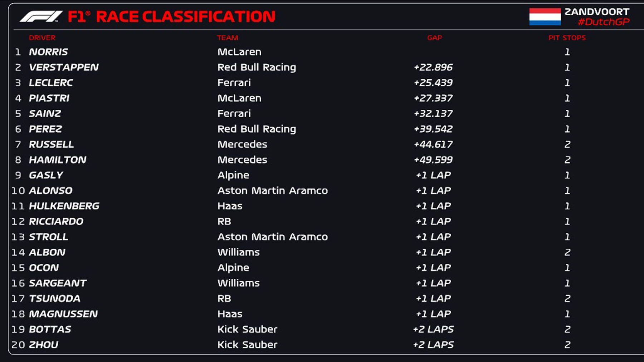The width and height of the screenshot is (644, 362).
Task: Click the GAP column header
Action: pos(434,38)
